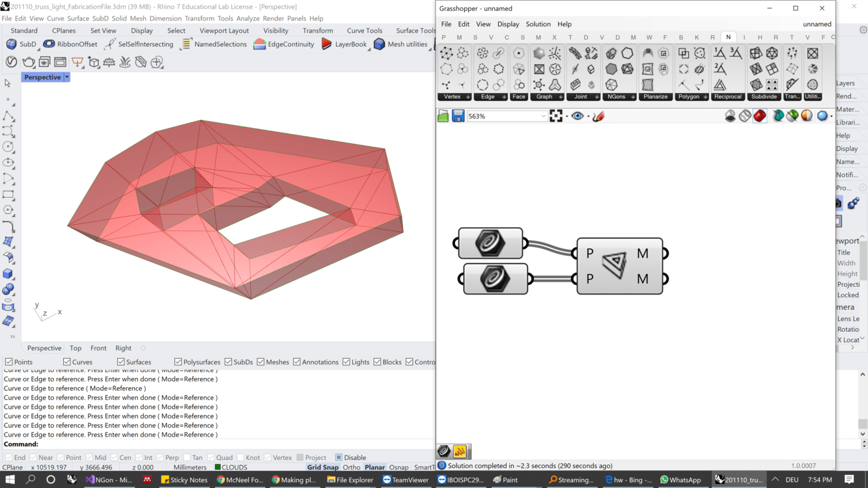
Task: Click the RibbonOffset tool
Action: click(49, 44)
